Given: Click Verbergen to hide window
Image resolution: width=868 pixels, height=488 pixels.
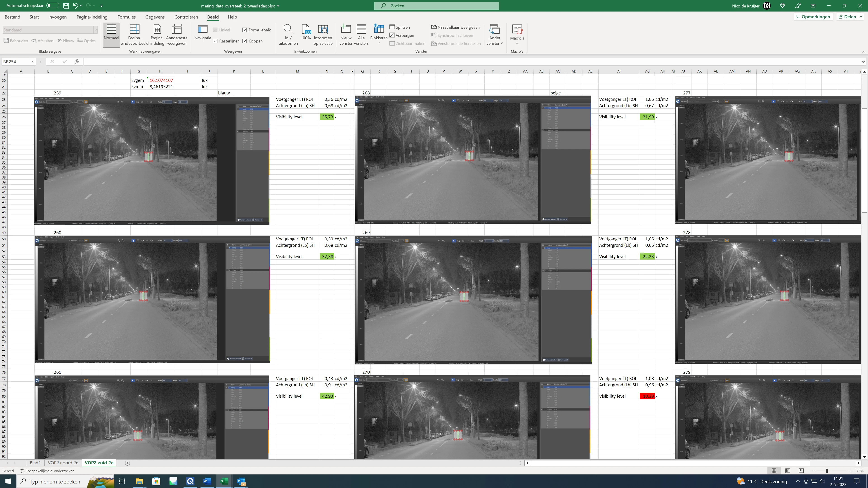Looking at the screenshot, I should point(402,35).
